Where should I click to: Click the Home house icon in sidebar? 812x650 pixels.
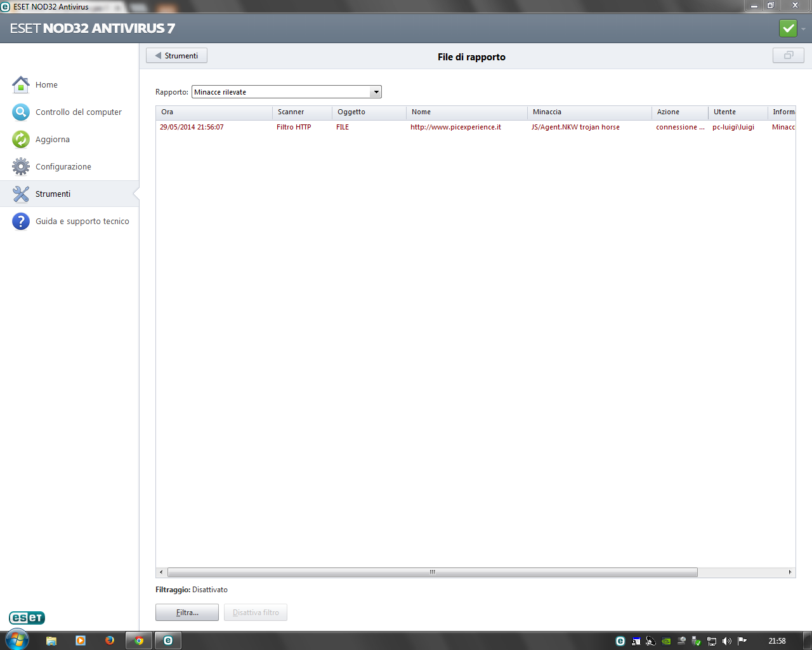coord(21,84)
